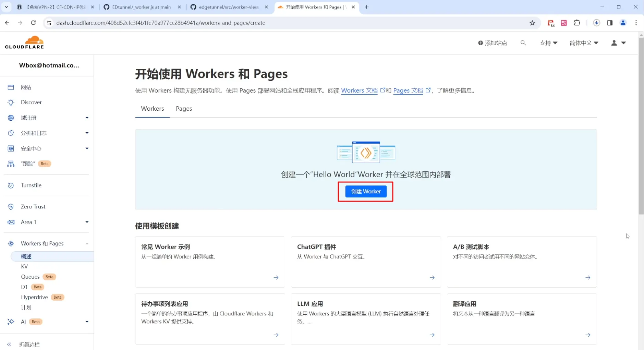
Task: Open the Chrome three-dot menu
Action: point(636,23)
